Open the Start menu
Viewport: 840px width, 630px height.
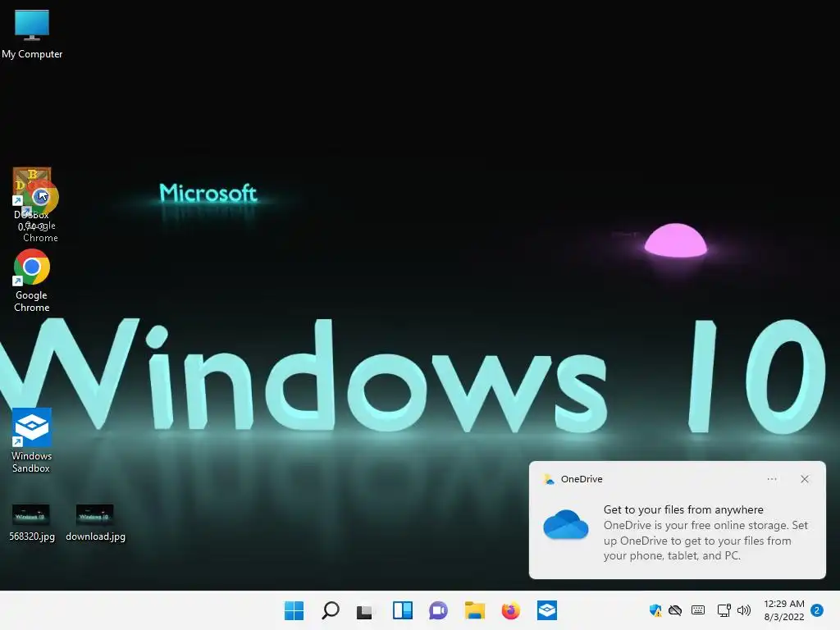(x=294, y=610)
